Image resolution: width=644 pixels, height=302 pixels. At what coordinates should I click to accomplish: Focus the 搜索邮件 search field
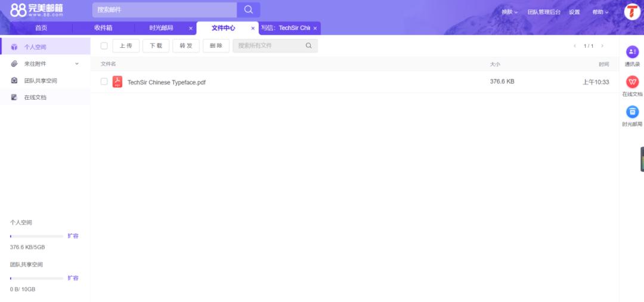point(165,10)
